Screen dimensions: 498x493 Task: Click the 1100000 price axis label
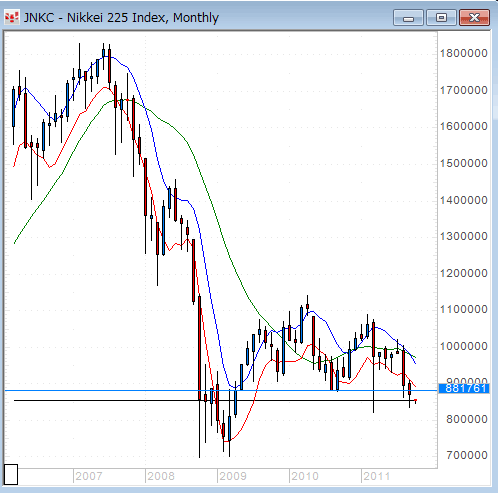464,310
